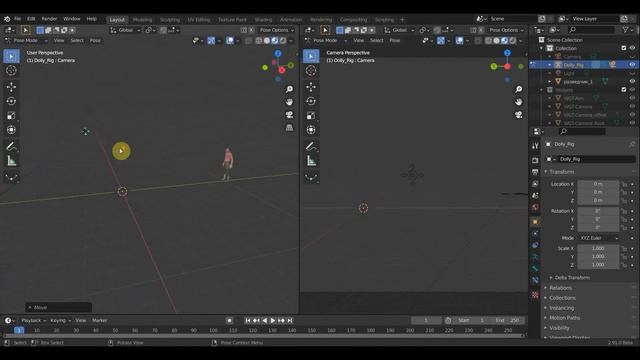Open Pose menu in left viewport header
The width and height of the screenshot is (640, 360).
click(x=95, y=40)
